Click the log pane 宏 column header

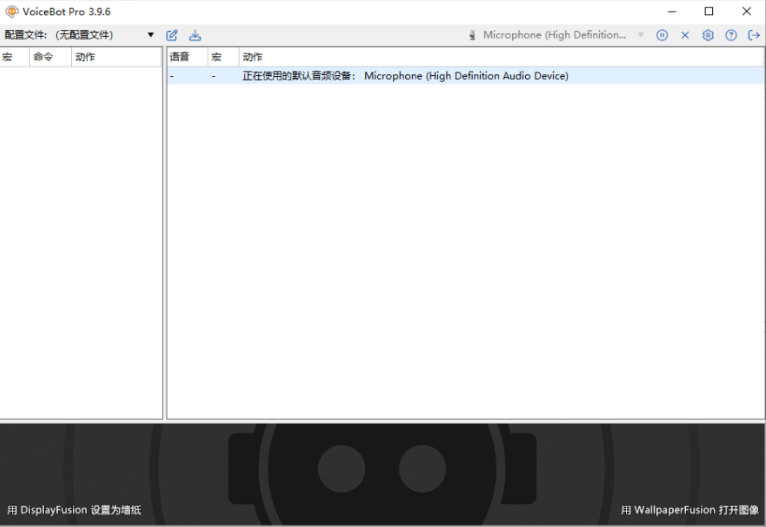click(x=223, y=57)
